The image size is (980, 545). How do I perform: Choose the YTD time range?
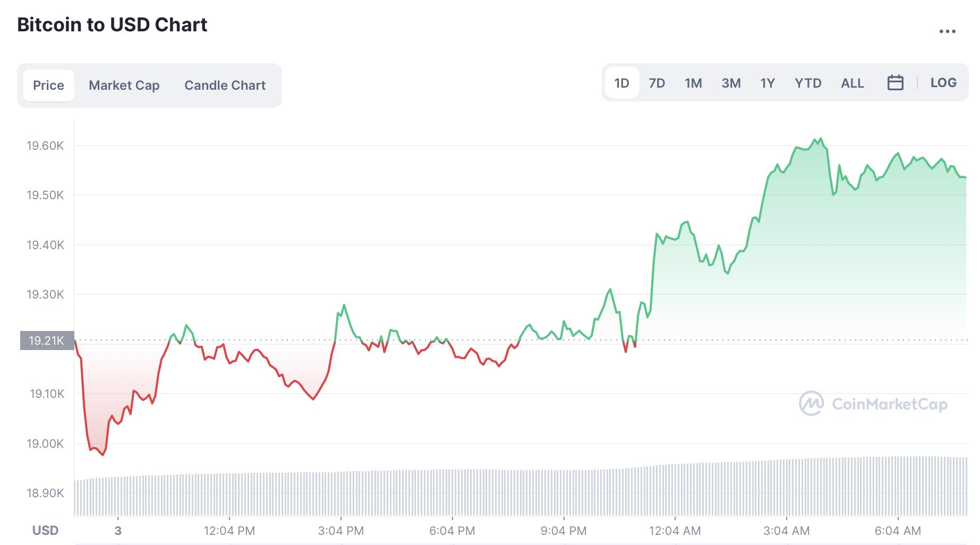(x=808, y=83)
